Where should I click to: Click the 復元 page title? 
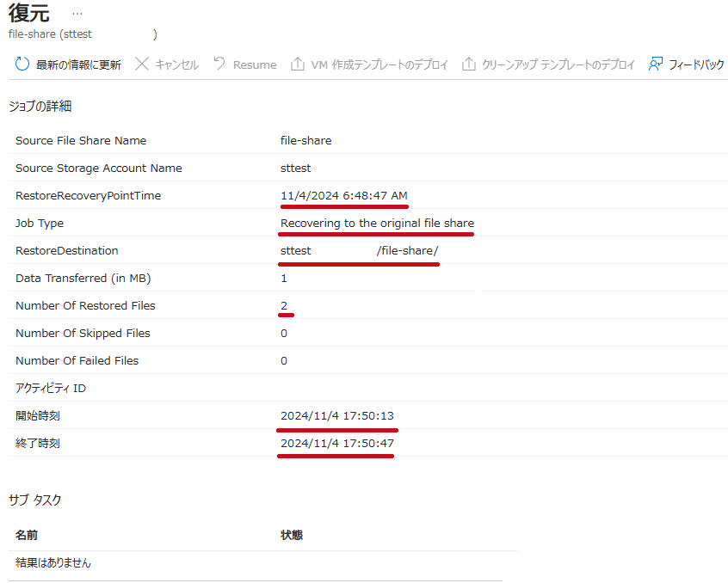28,13
